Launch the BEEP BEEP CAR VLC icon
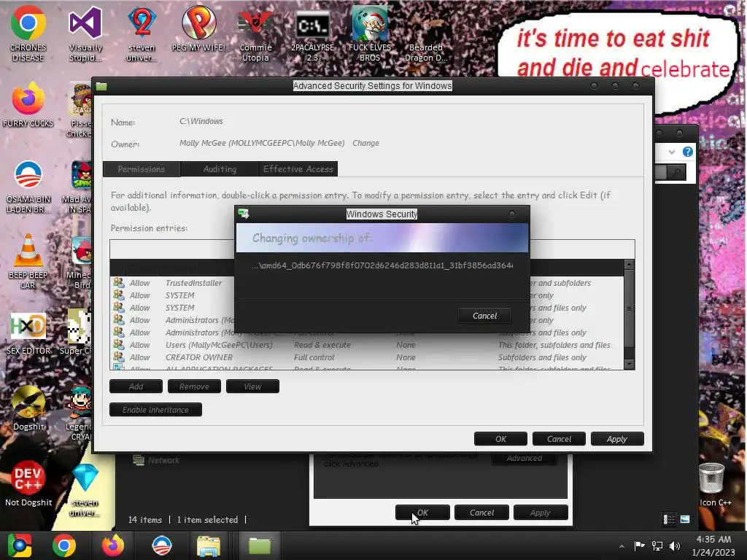 click(28, 261)
